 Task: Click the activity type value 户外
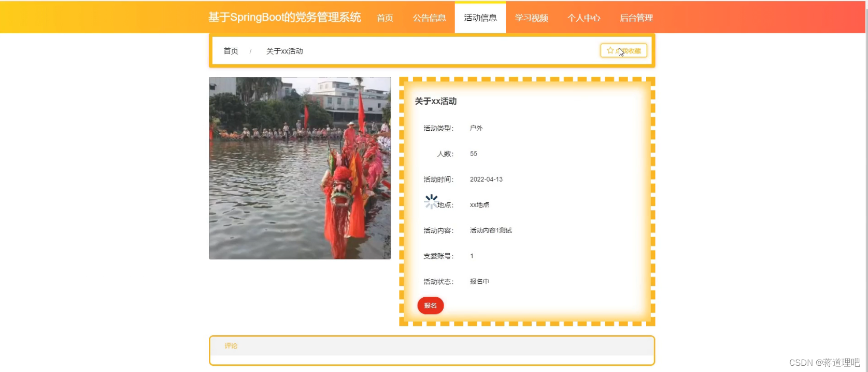tap(476, 128)
